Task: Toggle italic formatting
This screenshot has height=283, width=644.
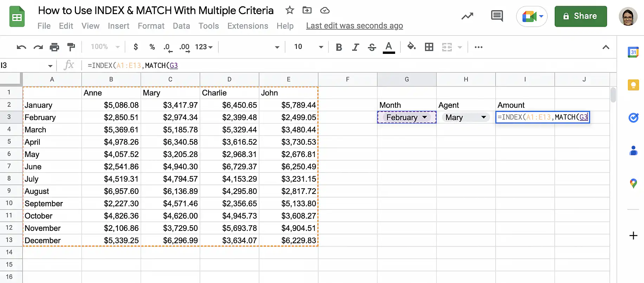Action: point(355,47)
